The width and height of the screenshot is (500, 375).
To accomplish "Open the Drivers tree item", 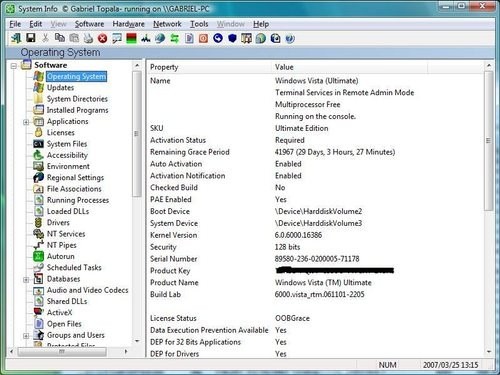I will [x=58, y=223].
